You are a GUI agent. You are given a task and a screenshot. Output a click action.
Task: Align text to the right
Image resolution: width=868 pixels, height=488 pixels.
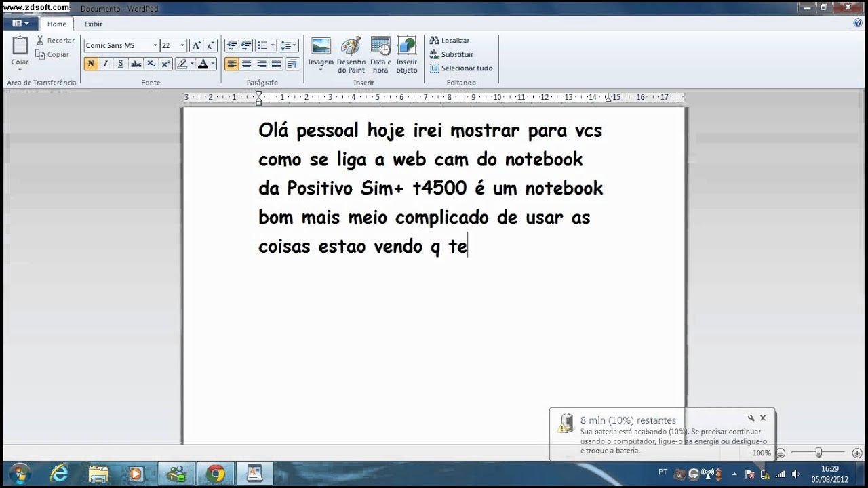pos(261,64)
